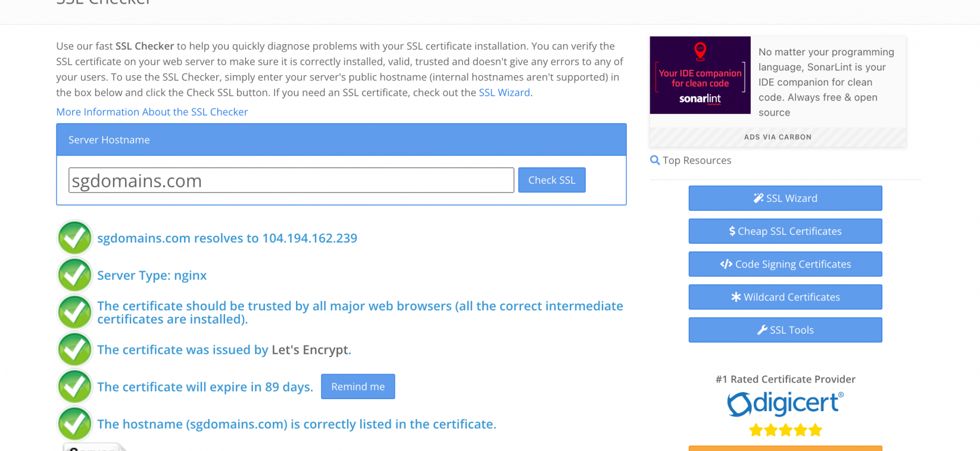Click the SonarLint ad image
Screen dimensions: 980x451
(x=700, y=75)
